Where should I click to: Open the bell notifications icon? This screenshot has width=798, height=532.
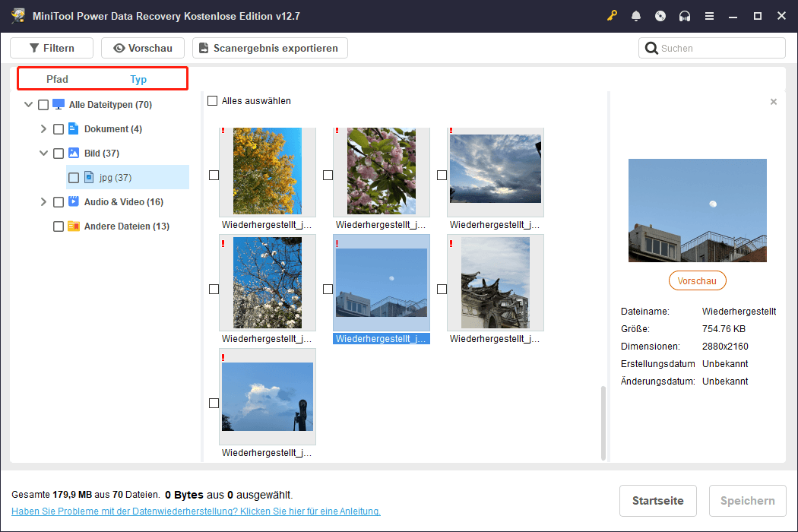636,16
